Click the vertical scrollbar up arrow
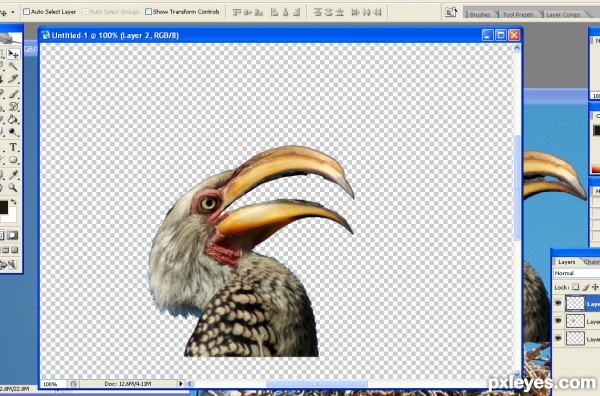This screenshot has width=600, height=396. [517, 48]
